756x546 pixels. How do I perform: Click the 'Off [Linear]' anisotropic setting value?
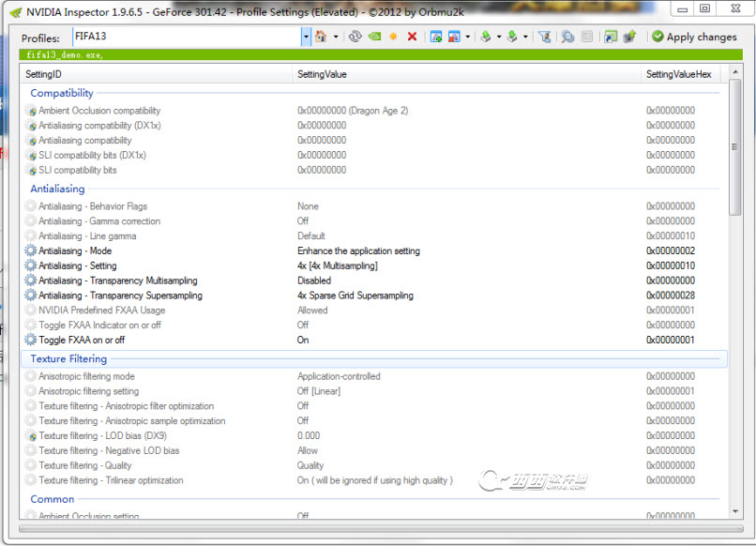(319, 391)
